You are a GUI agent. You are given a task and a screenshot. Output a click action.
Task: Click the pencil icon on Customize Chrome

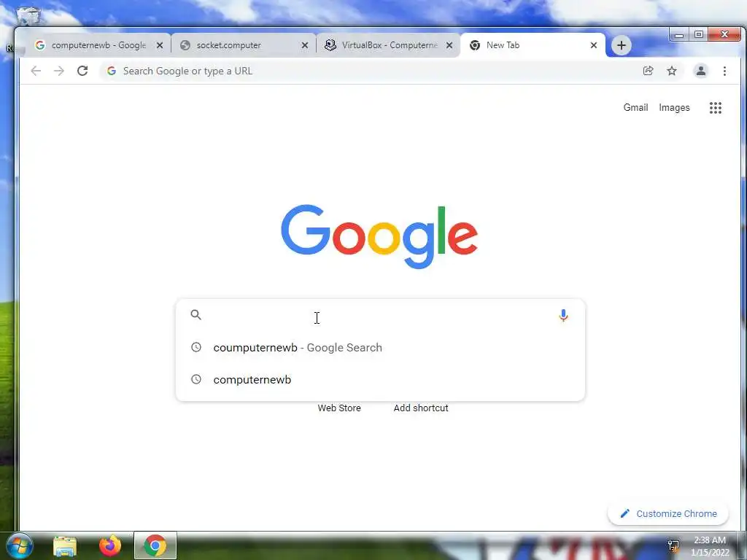[624, 513]
